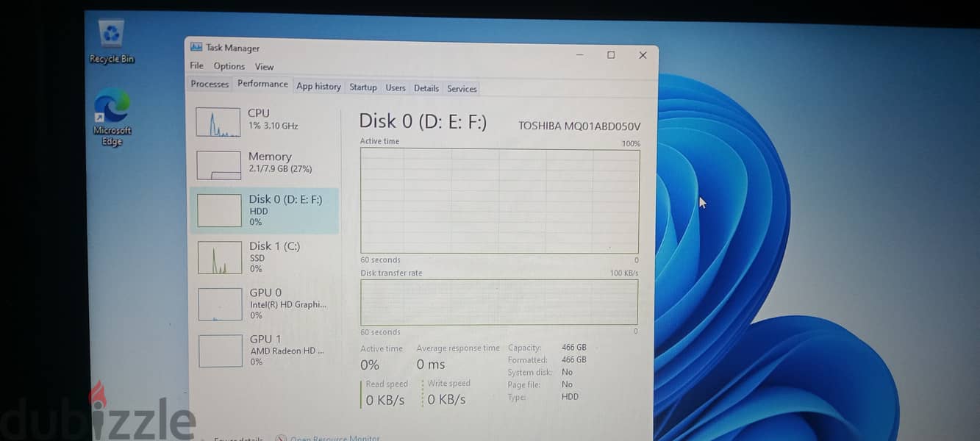980x441 pixels.
Task: Click the Memory usage mini graph
Action: [x=218, y=165]
